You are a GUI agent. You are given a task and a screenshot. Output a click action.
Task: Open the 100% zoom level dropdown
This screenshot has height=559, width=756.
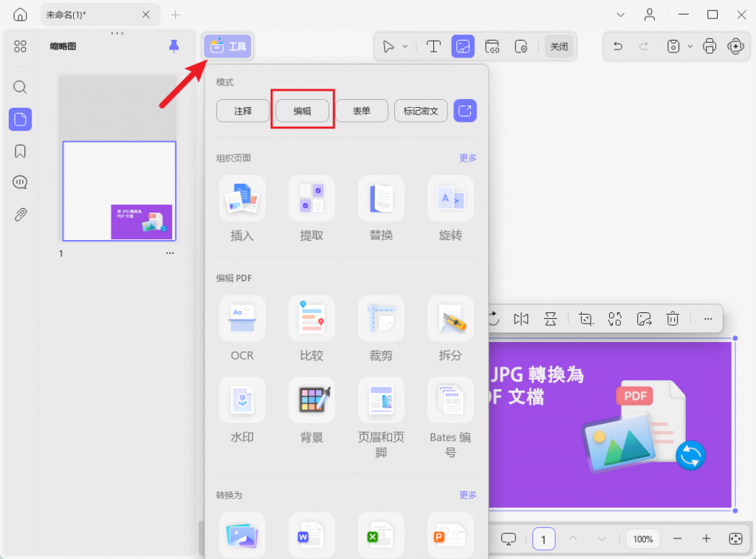coord(643,539)
